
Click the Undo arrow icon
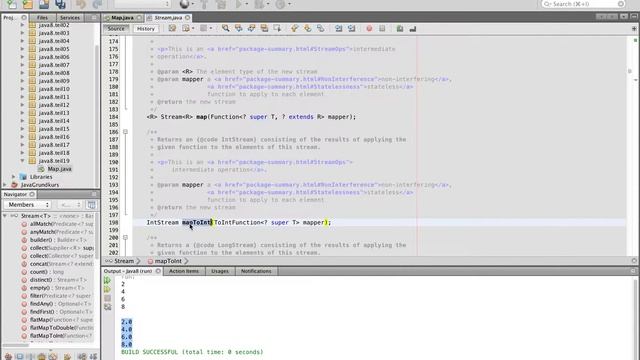(80, 4)
